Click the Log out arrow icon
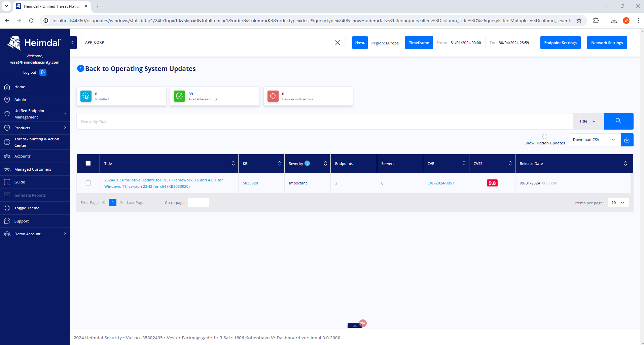 [x=43, y=72]
